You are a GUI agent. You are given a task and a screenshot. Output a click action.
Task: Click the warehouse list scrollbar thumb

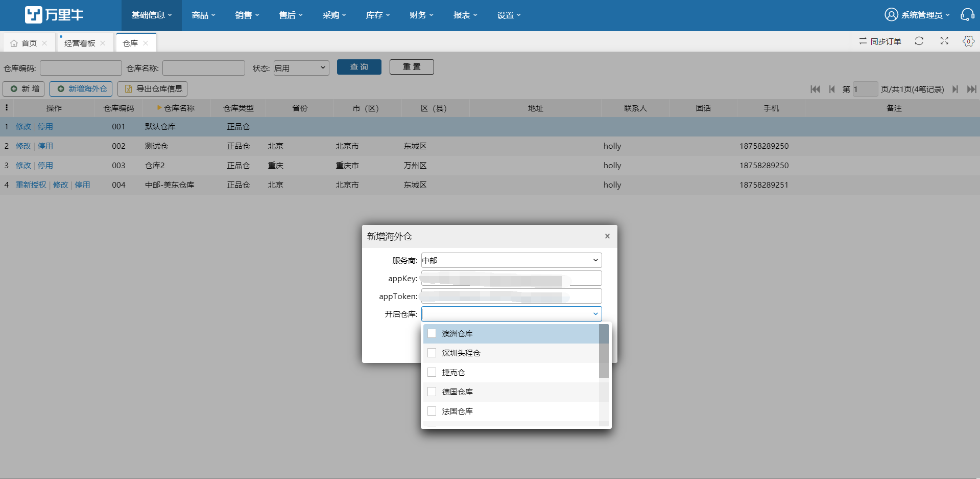[604, 351]
